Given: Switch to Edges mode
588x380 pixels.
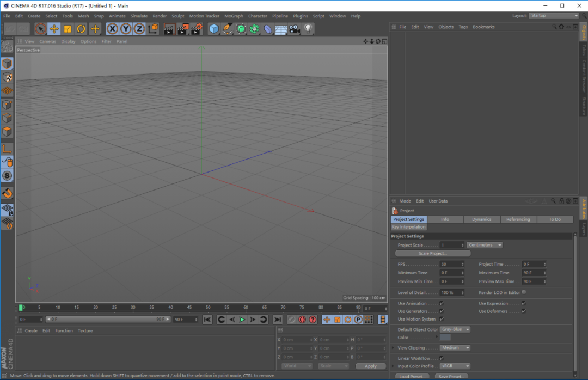Looking at the screenshot, I should (x=7, y=118).
